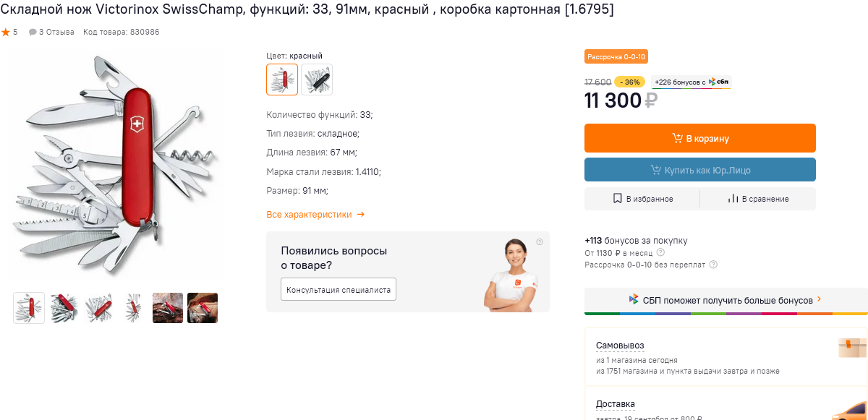Show the last product gallery thumbnail
The width and height of the screenshot is (868, 420).
[203, 308]
